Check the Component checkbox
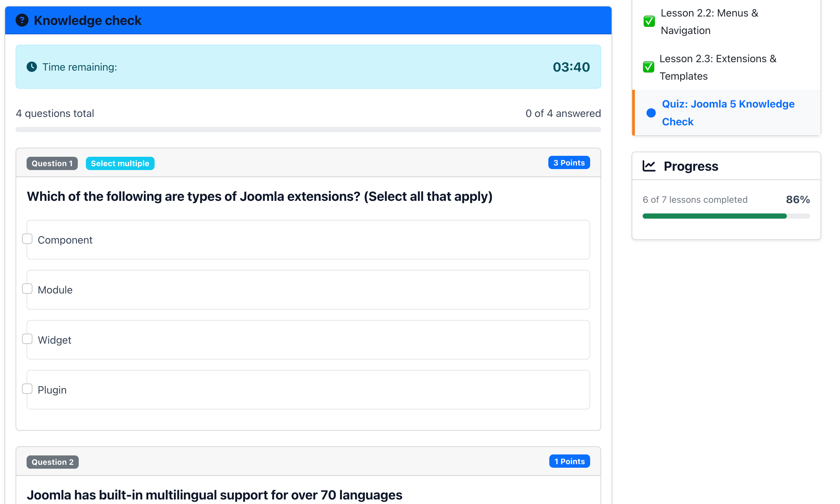The width and height of the screenshot is (840, 504). coord(27,239)
